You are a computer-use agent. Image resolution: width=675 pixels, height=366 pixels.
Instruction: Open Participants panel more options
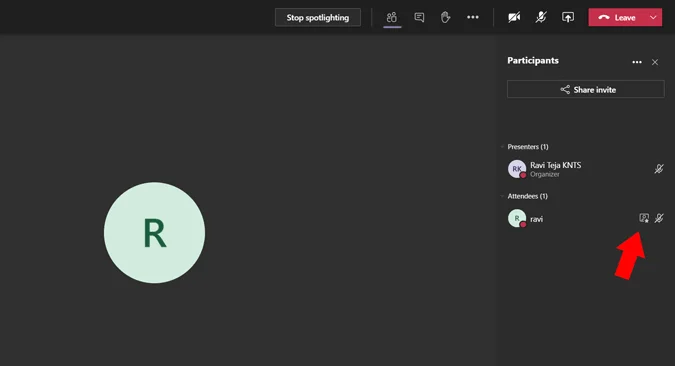pos(637,62)
